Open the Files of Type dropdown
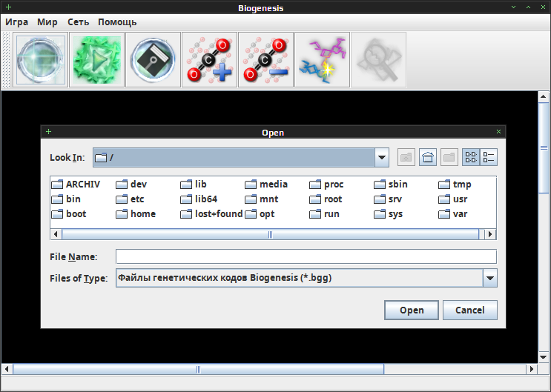This screenshot has width=551, height=392. (490, 278)
